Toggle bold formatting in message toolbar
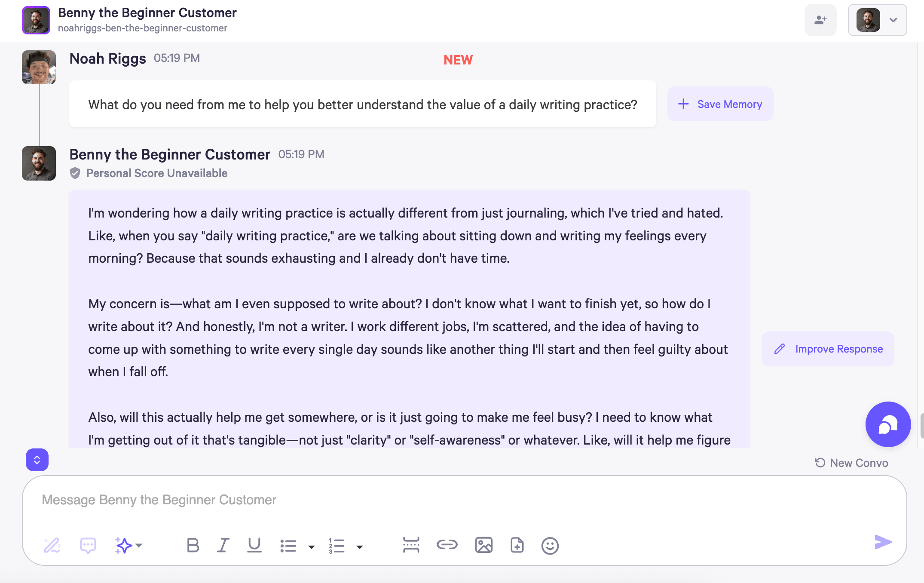 coord(193,545)
